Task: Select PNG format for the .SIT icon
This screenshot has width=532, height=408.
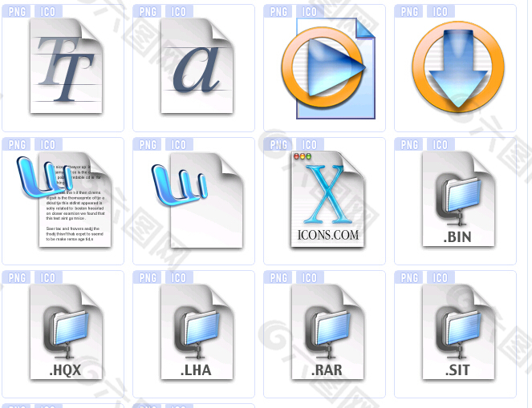Action: coord(409,278)
